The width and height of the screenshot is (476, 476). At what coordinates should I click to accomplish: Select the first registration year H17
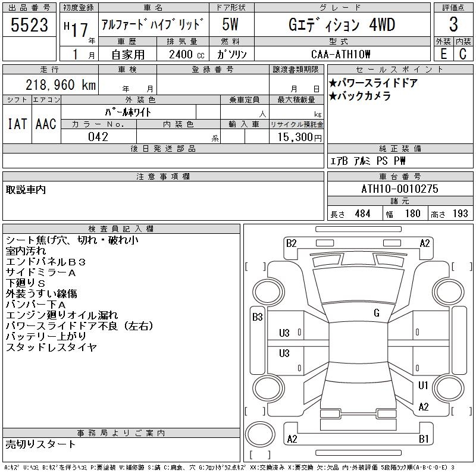[76, 29]
